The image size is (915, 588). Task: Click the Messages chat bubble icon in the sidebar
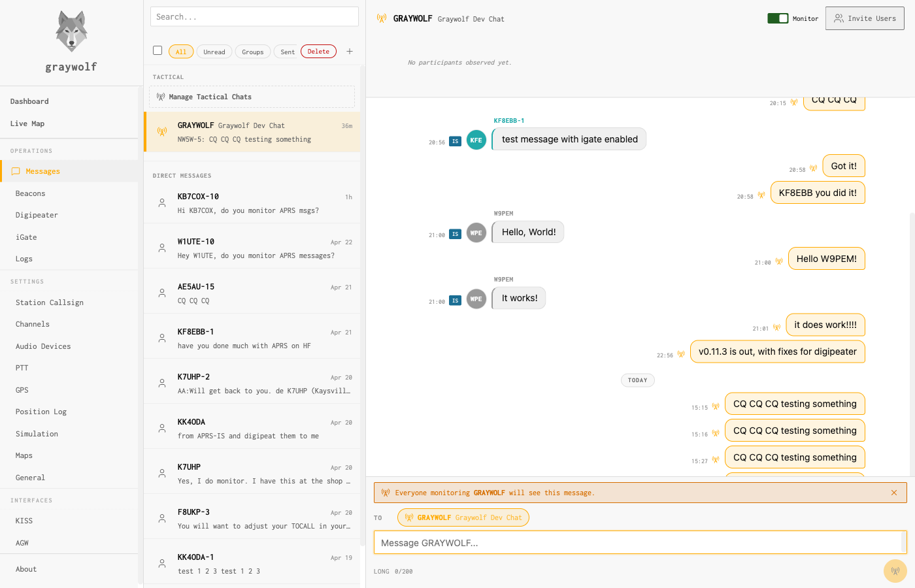point(16,171)
